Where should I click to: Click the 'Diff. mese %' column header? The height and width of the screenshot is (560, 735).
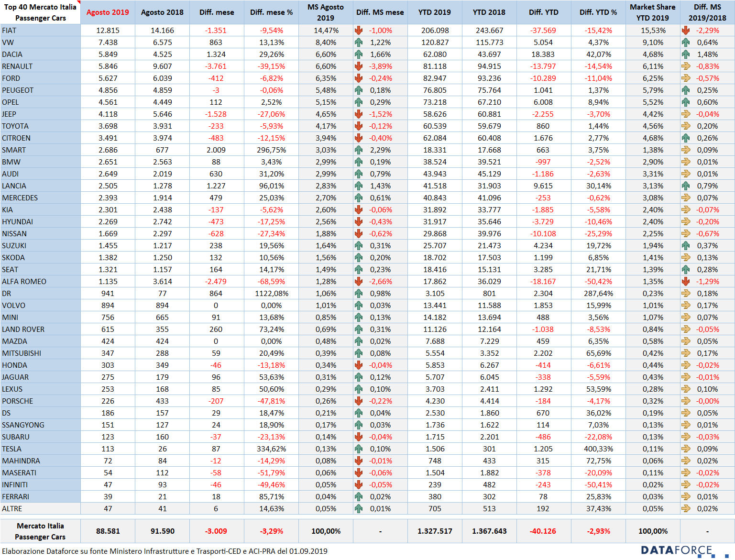271,12
